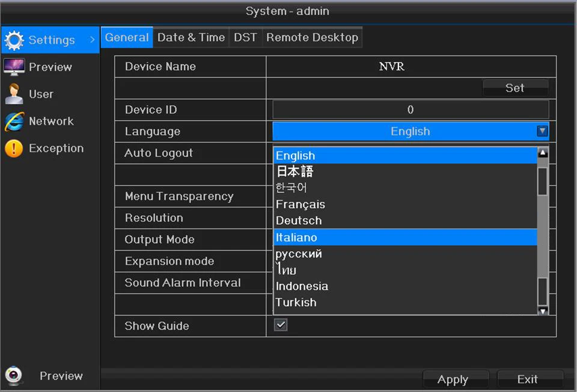Open the Remote Desktop tab

[x=312, y=37]
